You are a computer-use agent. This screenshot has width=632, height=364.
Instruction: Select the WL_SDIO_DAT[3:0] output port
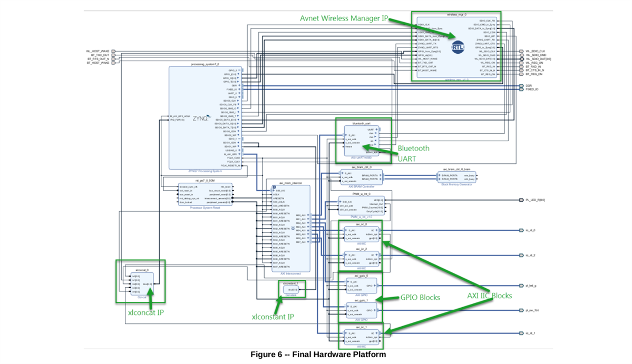tap(521, 59)
